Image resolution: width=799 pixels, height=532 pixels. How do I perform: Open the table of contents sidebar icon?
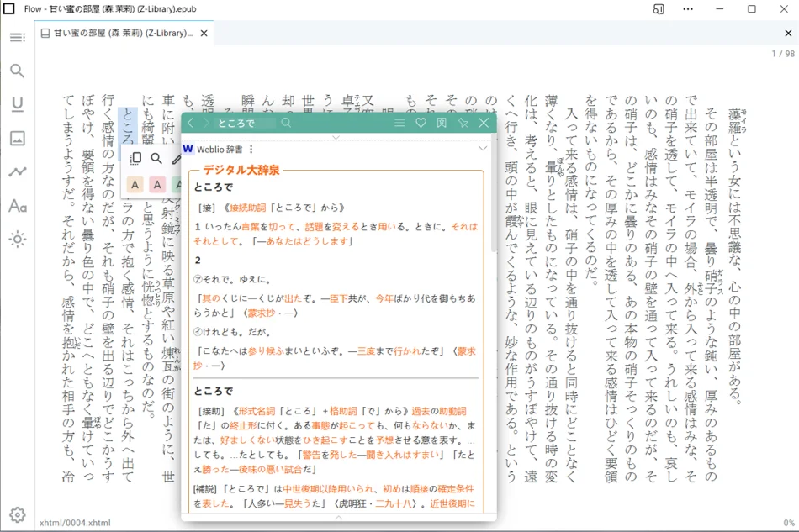coord(18,37)
